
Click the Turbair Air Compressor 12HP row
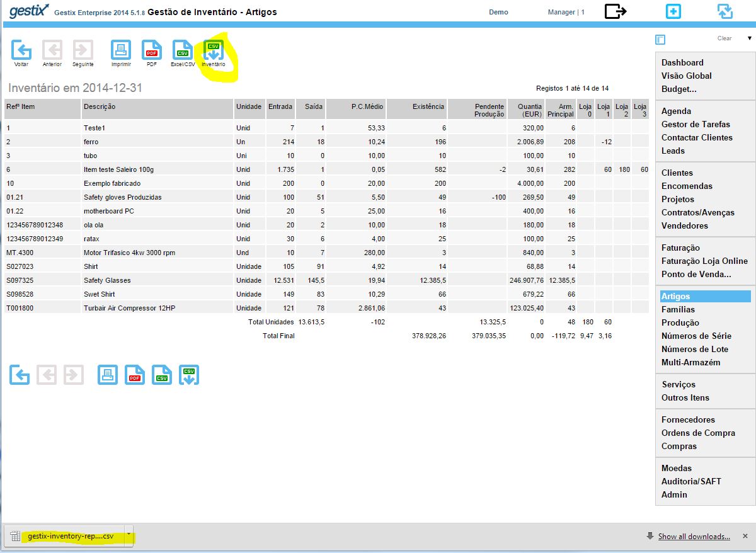[326, 308]
